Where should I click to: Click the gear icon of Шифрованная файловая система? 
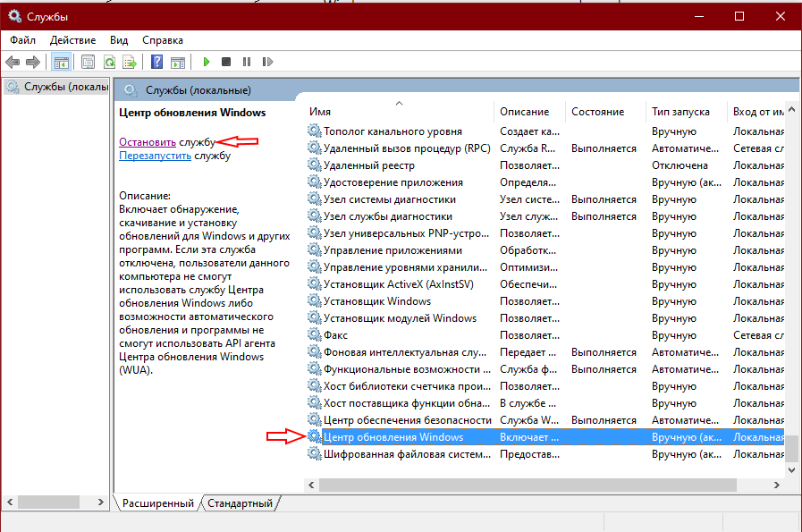(x=314, y=453)
